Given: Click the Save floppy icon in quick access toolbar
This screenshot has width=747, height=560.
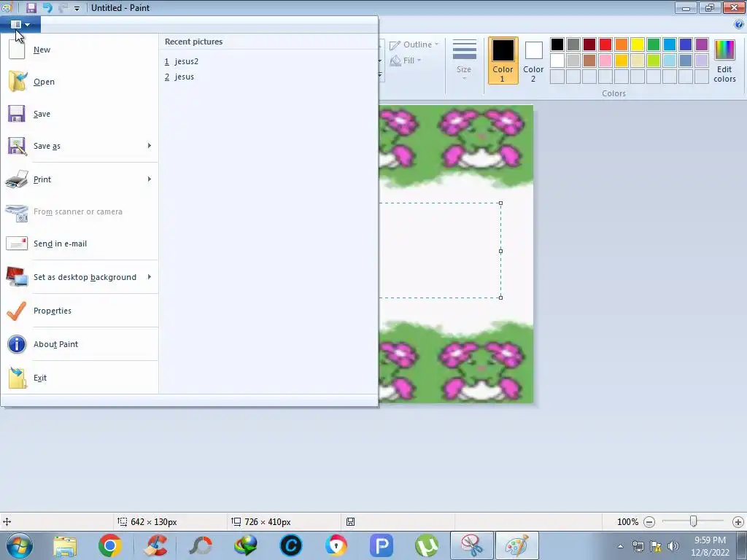Looking at the screenshot, I should 31,7.
